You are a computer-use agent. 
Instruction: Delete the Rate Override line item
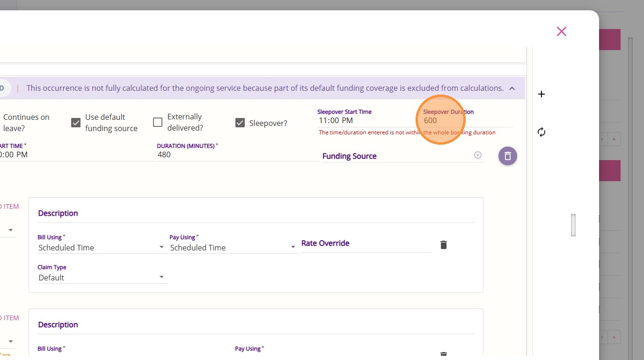444,245
